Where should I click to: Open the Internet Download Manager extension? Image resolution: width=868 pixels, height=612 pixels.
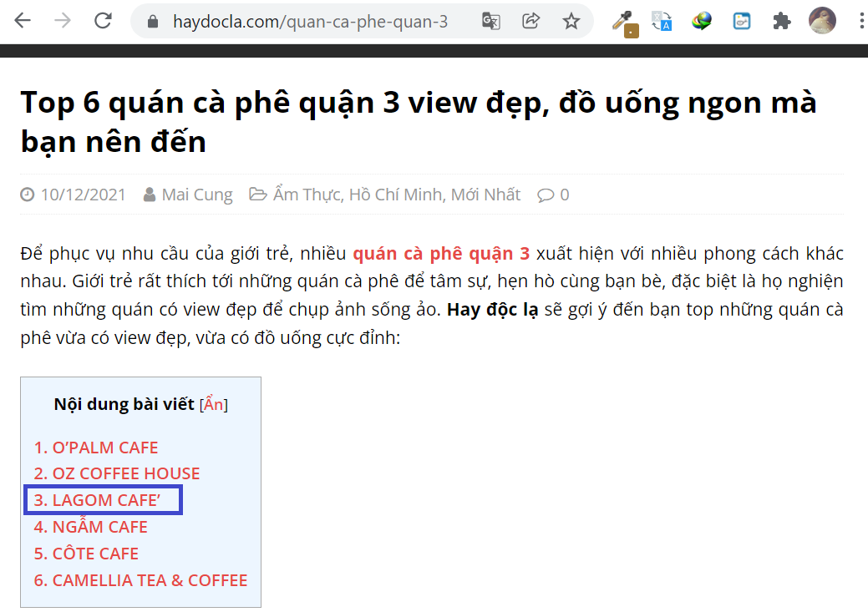[x=702, y=21]
